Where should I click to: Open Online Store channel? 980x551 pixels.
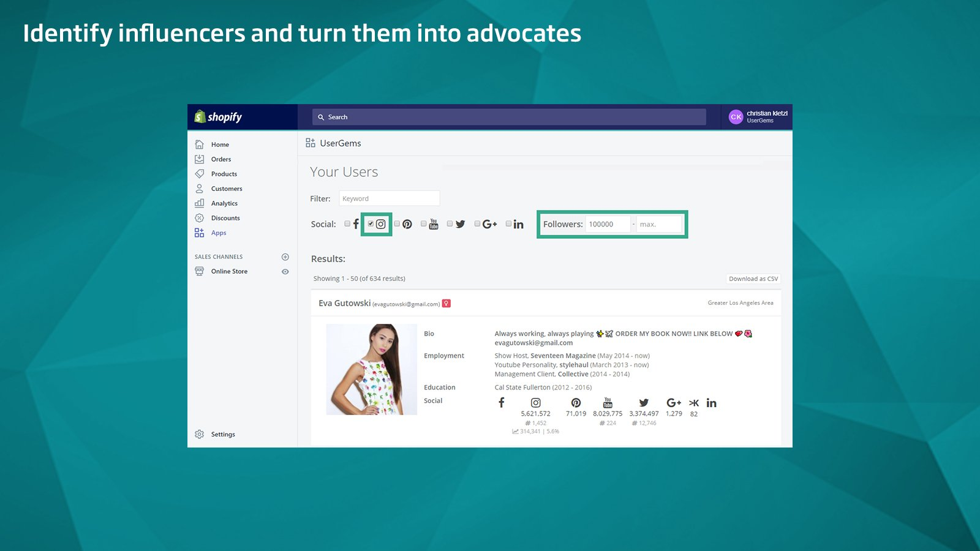(x=229, y=271)
